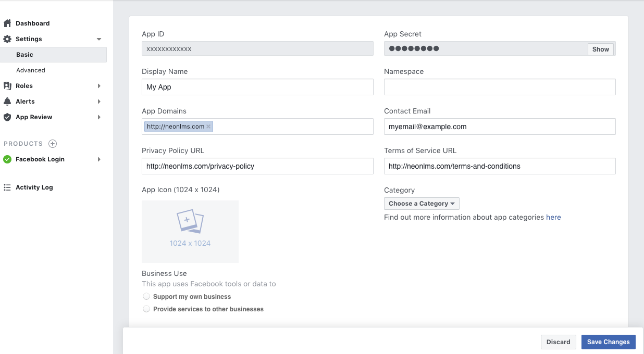Click the Dashboard home icon
This screenshot has width=644, height=354.
[x=7, y=23]
